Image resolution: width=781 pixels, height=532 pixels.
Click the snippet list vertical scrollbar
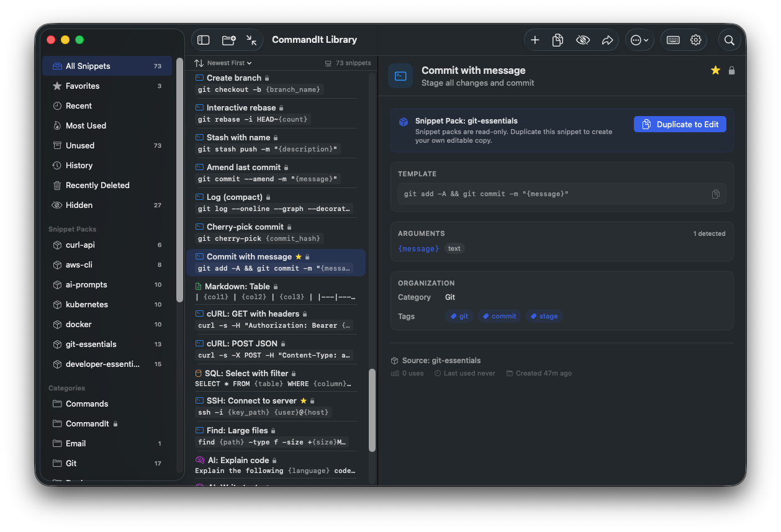[372, 410]
